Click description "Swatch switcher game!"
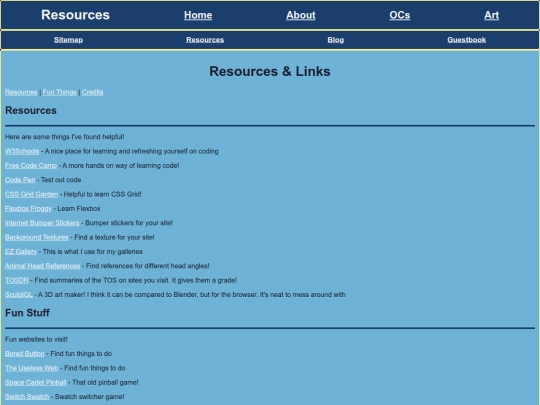Screen dimensions: 540x405 [90, 397]
